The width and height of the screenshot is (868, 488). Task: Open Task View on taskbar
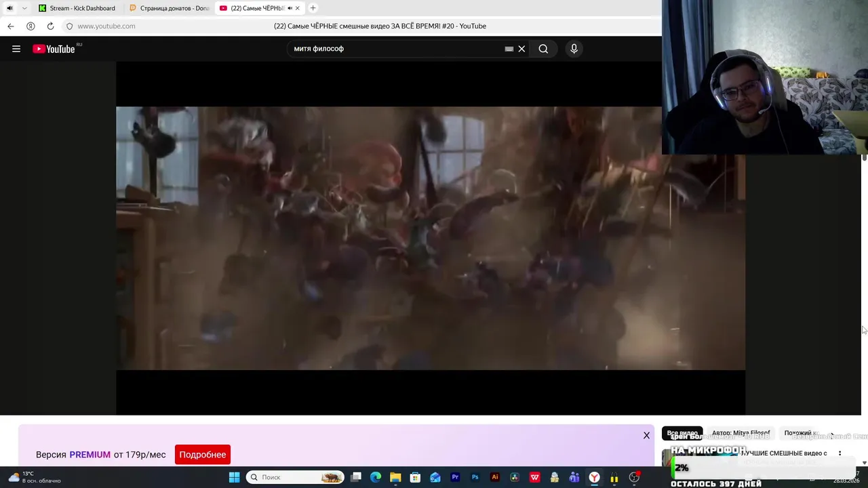pos(356,477)
